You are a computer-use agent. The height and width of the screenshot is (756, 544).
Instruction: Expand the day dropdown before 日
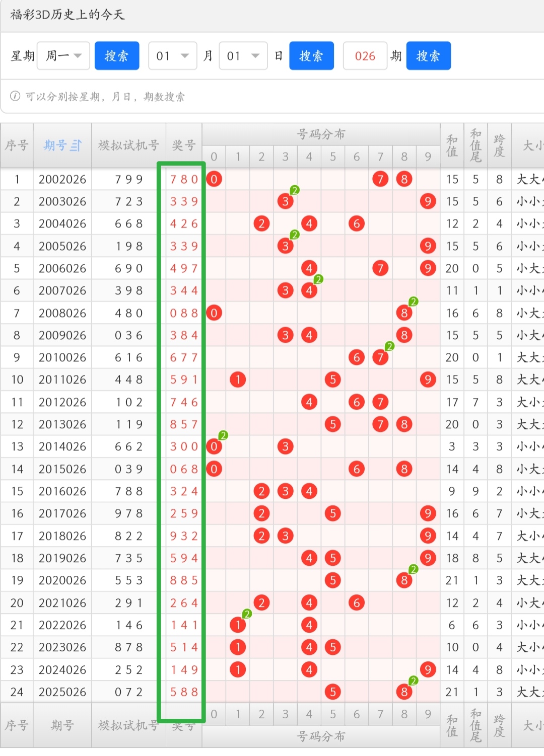pyautogui.click(x=243, y=56)
